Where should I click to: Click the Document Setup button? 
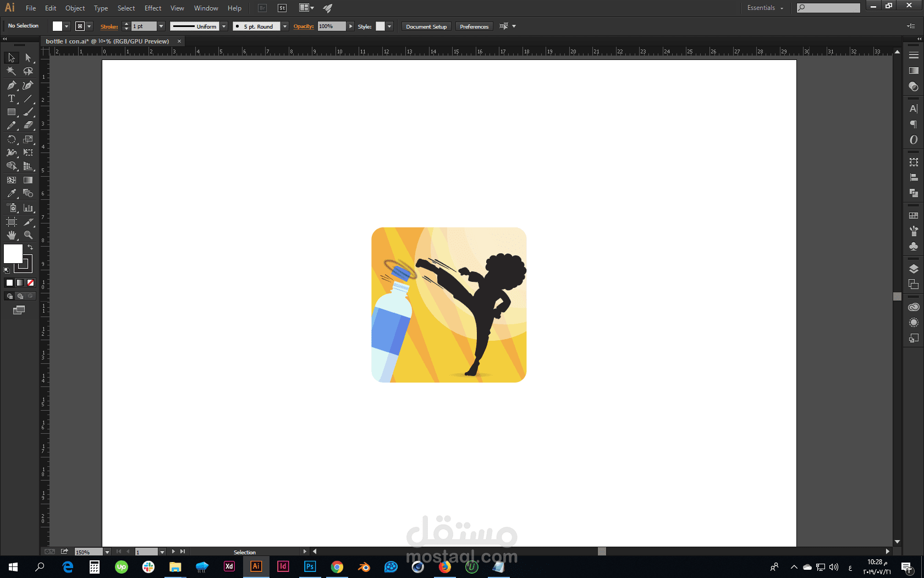426,26
